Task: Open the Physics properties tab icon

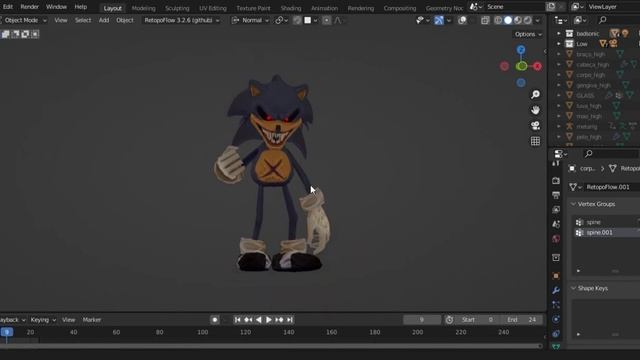Action: (556, 319)
